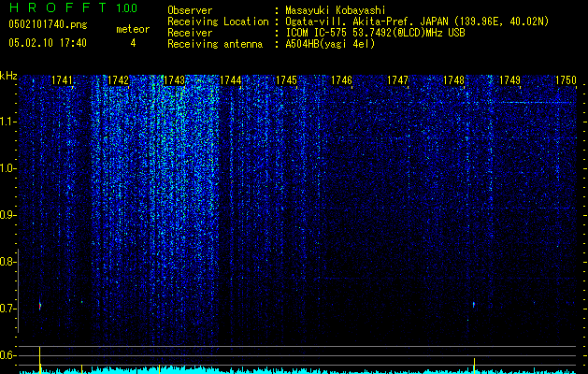Image resolution: width=588 pixels, height=374 pixels.
Task: Select the file name 0502101740.png
Action: point(48,25)
